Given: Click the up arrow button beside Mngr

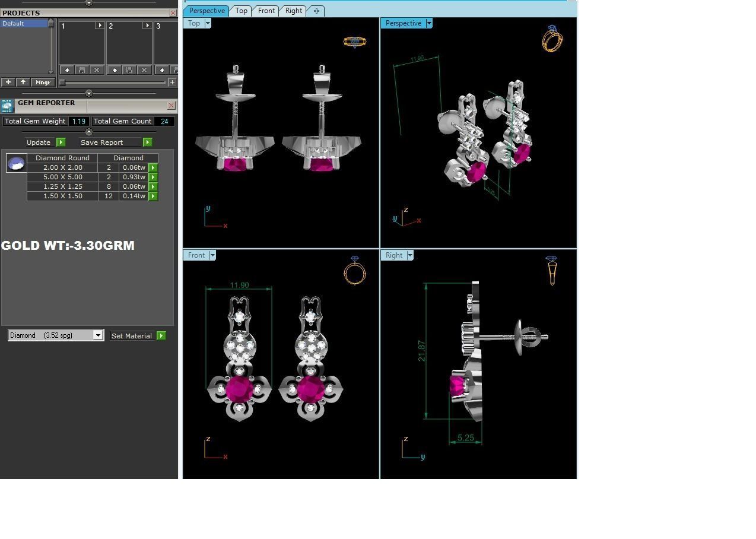Looking at the screenshot, I should coord(23,83).
